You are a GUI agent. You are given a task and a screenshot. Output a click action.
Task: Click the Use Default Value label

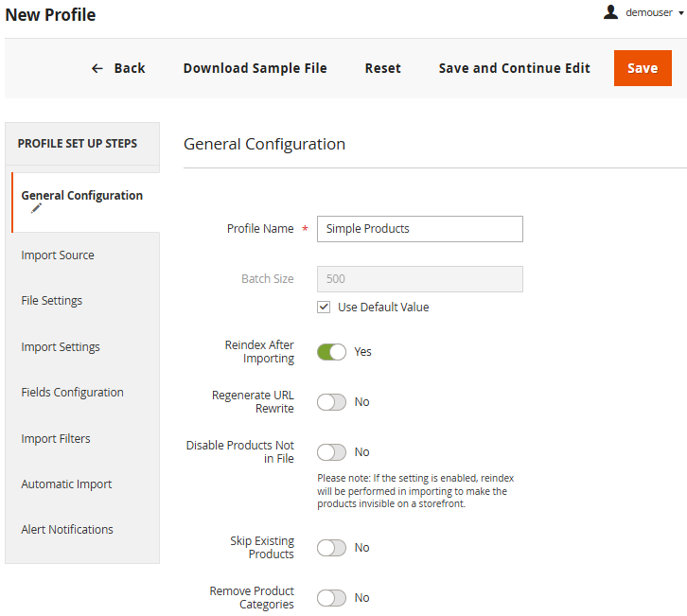click(383, 308)
